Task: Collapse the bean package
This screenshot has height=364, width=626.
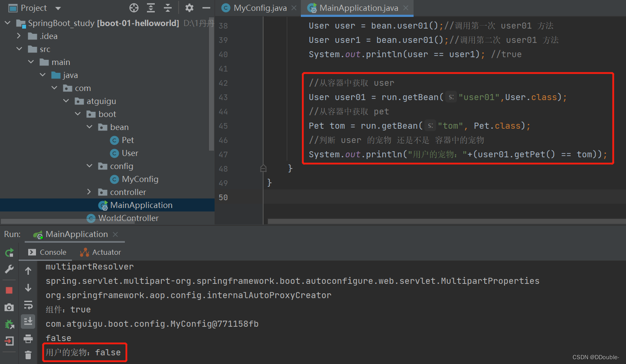Action: click(x=89, y=127)
